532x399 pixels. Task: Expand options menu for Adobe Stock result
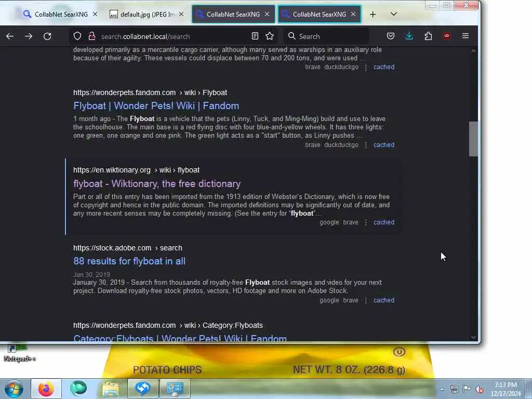pos(366,301)
